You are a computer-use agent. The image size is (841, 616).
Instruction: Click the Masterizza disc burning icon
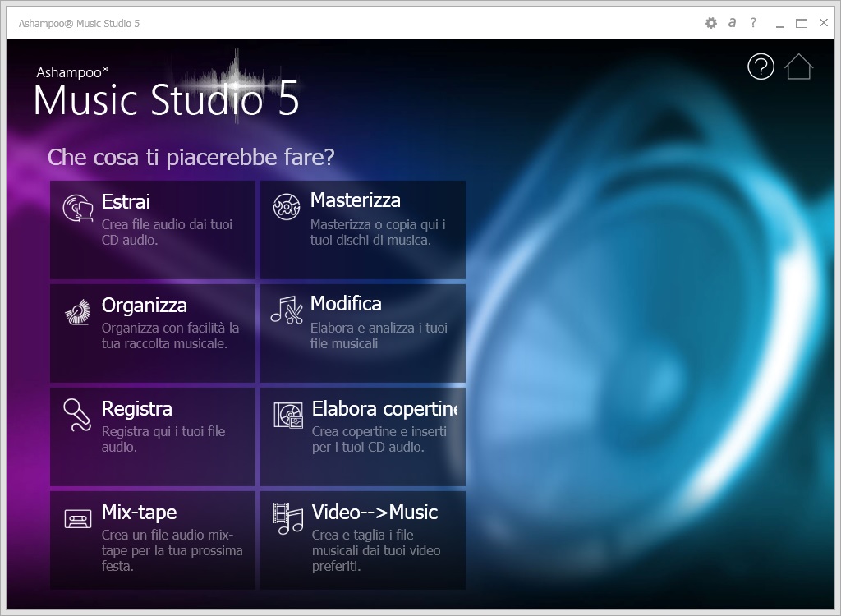pyautogui.click(x=287, y=207)
